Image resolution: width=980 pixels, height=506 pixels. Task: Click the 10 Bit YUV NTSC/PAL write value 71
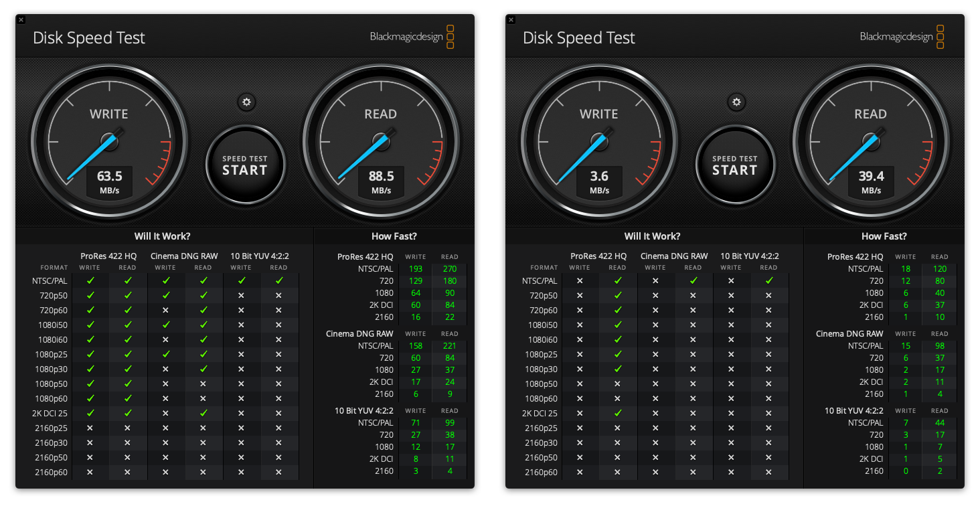(x=415, y=423)
